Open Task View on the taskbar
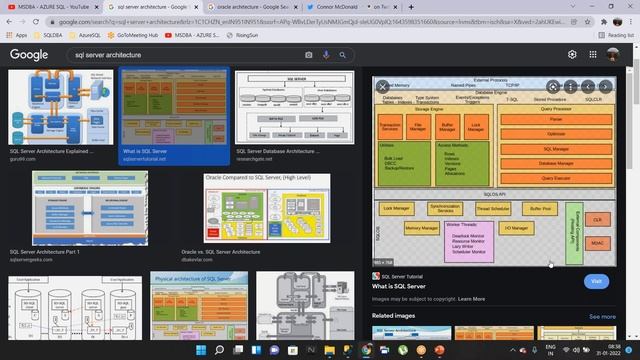The image size is (640, 360). click(x=238, y=350)
